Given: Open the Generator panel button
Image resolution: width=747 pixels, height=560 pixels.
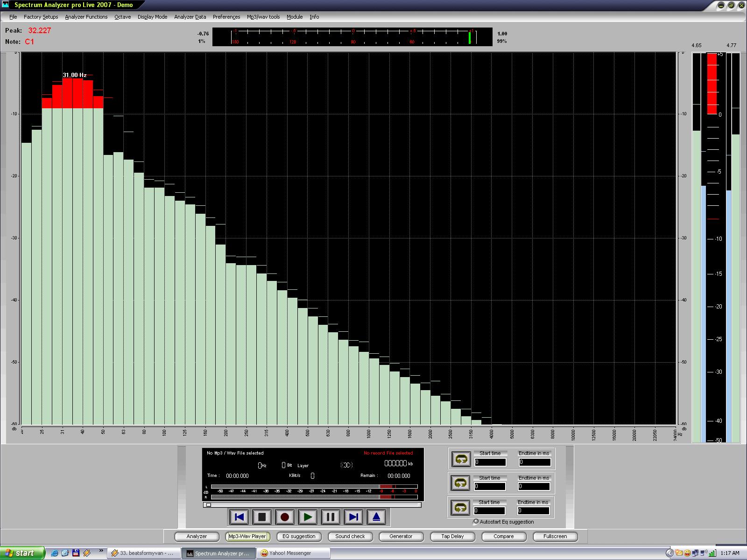Looking at the screenshot, I should click(401, 537).
